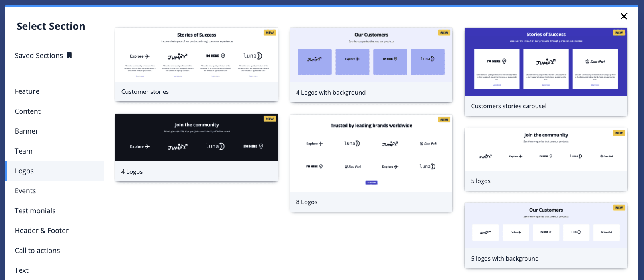644x280 pixels.
Task: Pick the 4 Logos with background template
Action: tap(371, 56)
